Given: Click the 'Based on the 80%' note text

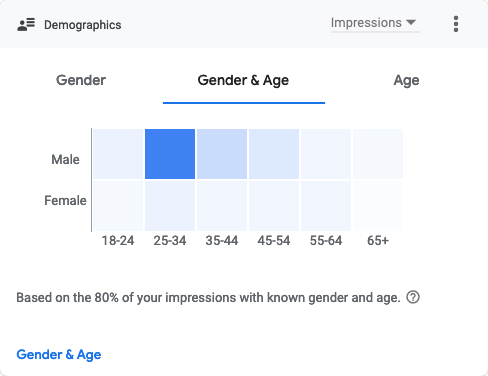Looking at the screenshot, I should pos(208,297).
